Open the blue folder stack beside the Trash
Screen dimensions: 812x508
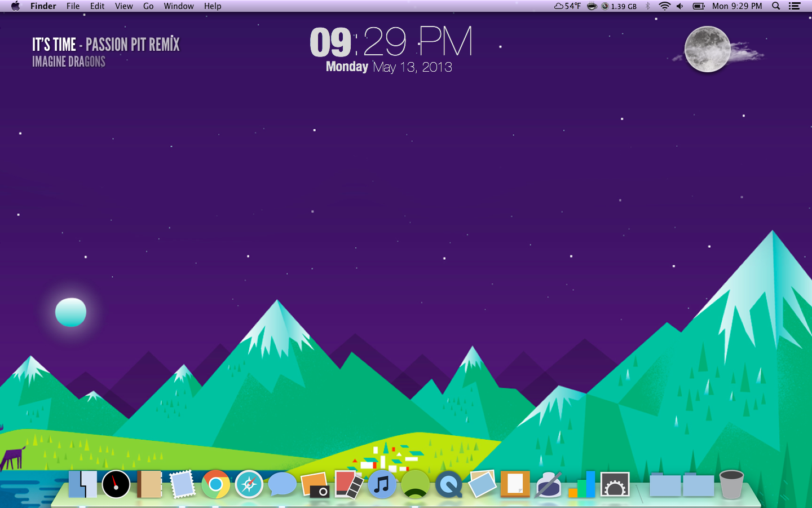click(699, 485)
